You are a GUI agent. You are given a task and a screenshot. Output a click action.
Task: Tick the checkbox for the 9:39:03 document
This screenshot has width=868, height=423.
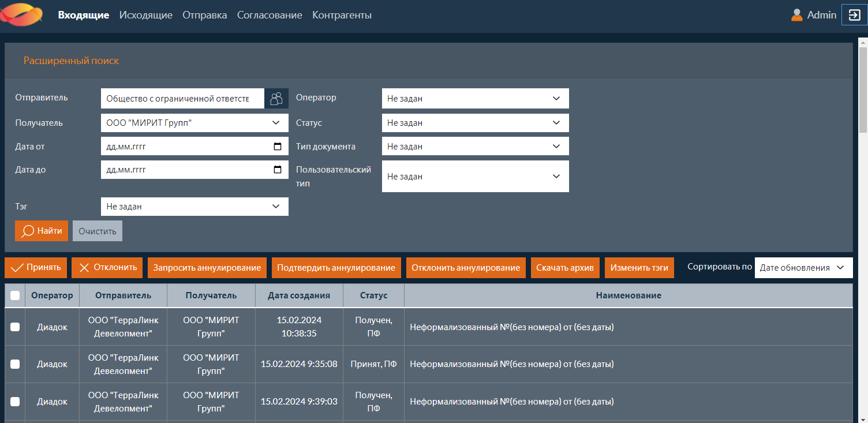(15, 402)
